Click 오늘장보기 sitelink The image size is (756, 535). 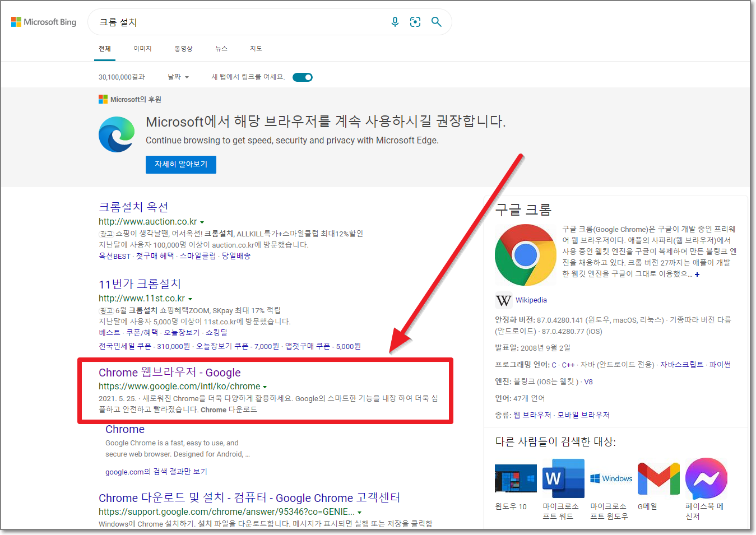[x=182, y=333]
